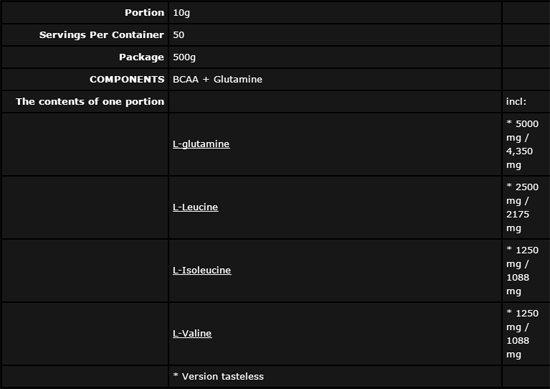Click the L-Isoleucine 1250 mg amount cell

[x=526, y=270]
